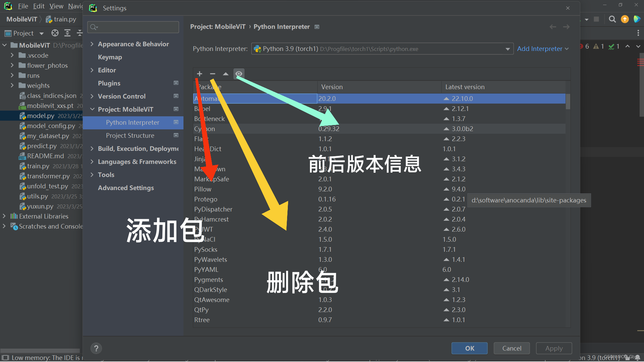
Task: Expand the Editor settings section
Action: tap(92, 70)
